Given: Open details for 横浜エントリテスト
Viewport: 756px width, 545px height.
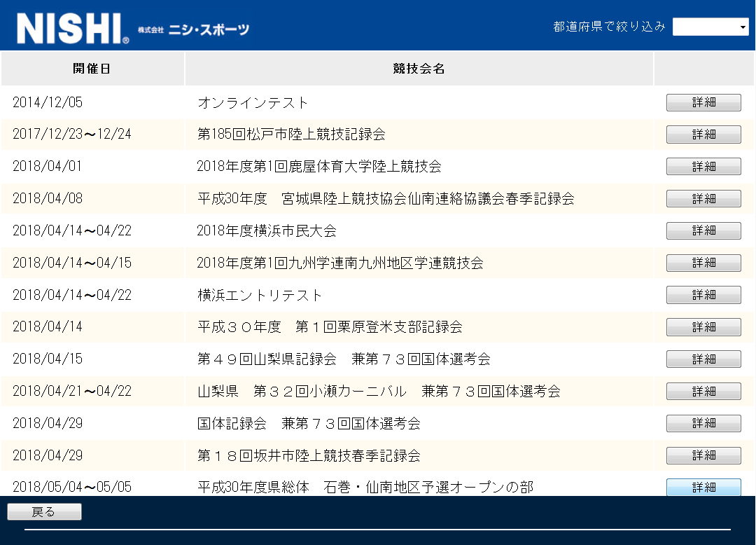Looking at the screenshot, I should click(703, 295).
